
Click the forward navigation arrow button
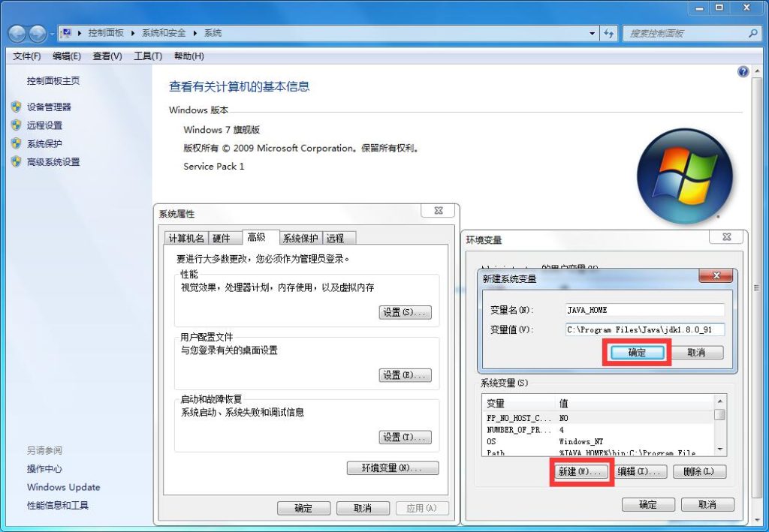tap(37, 33)
